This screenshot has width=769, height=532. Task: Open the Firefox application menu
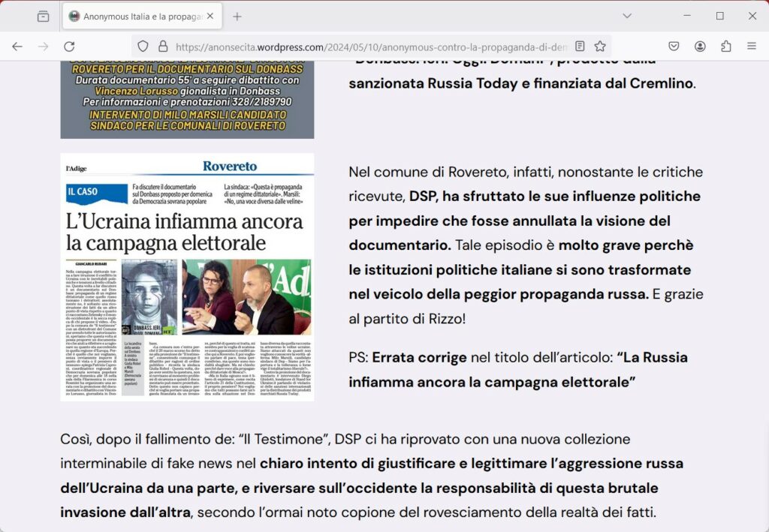coord(751,47)
